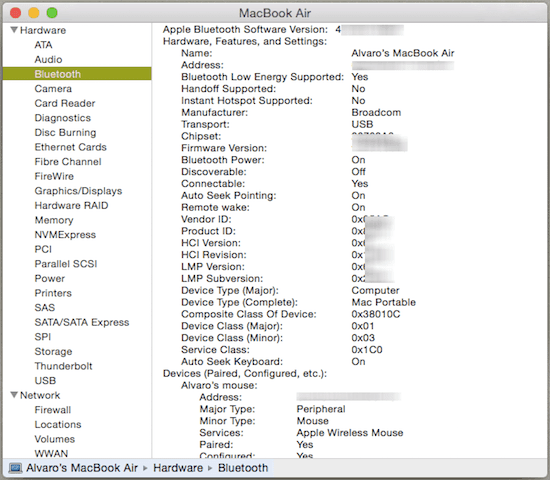The width and height of the screenshot is (550, 480).
Task: Click the Name value Alvaro's MacBook Air
Action: point(403,53)
